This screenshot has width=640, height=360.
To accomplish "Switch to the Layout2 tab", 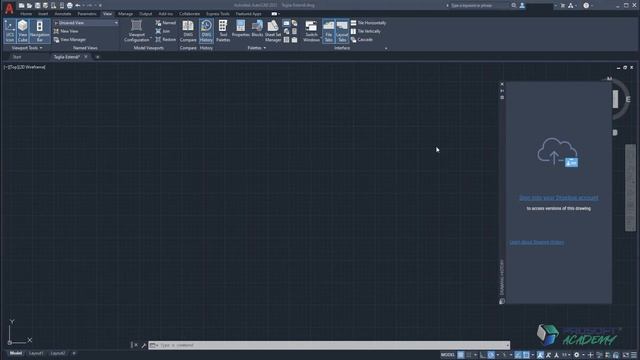I will tap(58, 353).
